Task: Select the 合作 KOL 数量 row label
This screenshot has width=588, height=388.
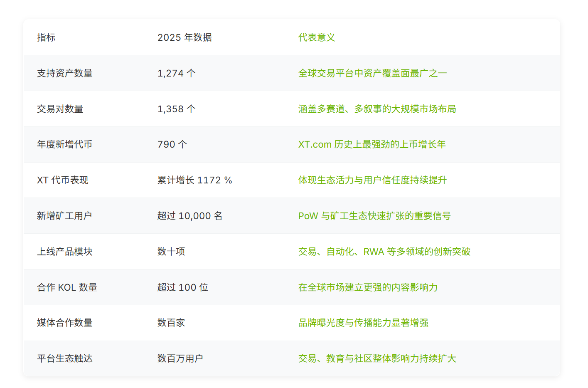Action: (67, 287)
